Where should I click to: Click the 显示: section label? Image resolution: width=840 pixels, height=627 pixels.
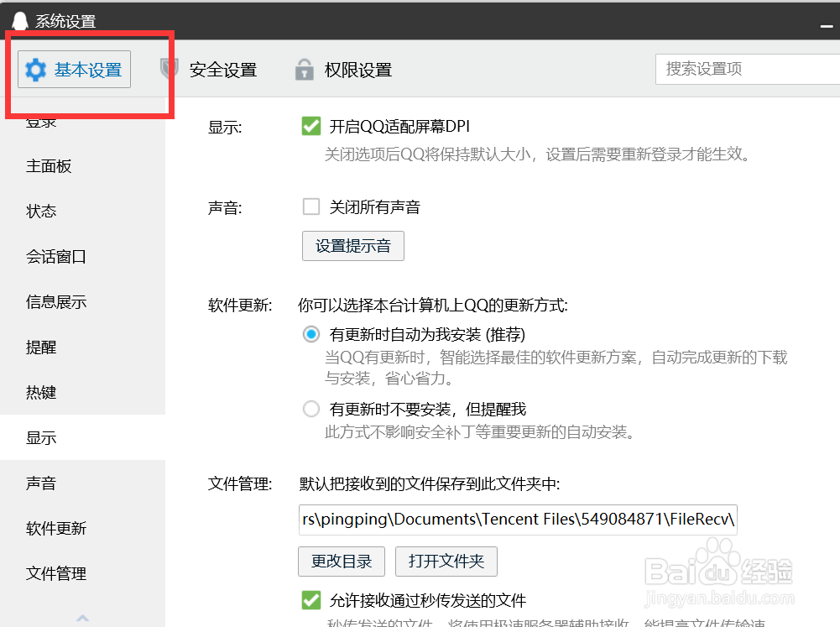[225, 128]
